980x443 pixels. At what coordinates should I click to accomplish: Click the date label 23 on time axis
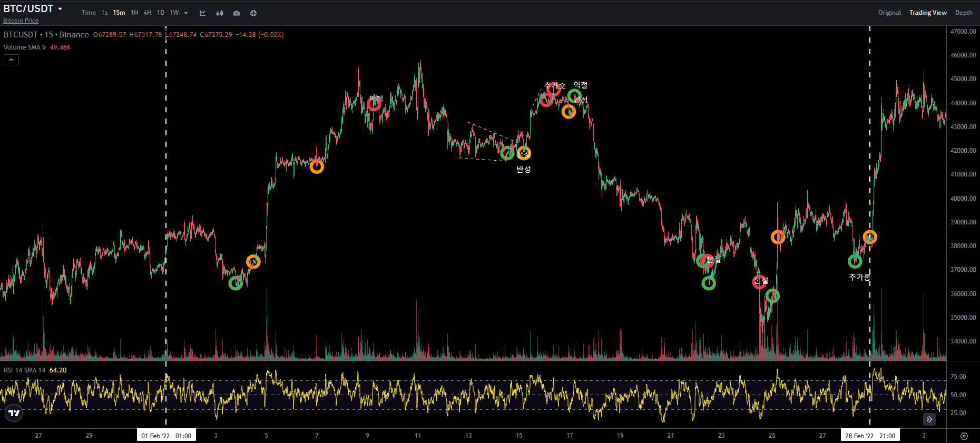click(x=721, y=436)
